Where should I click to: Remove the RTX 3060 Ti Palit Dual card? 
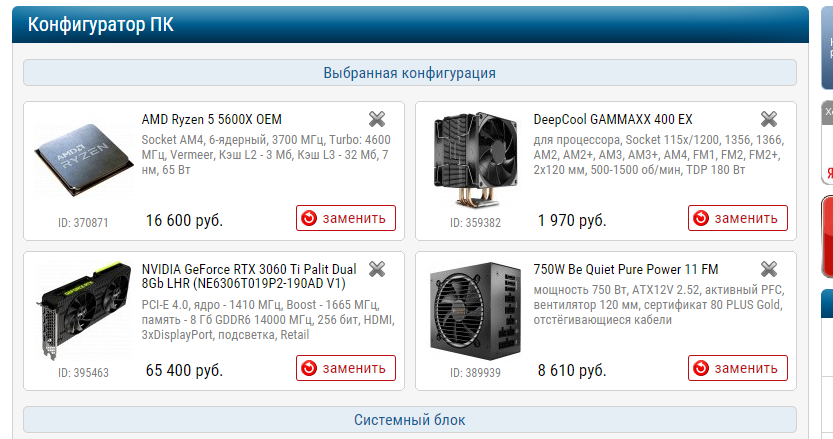click(x=377, y=269)
